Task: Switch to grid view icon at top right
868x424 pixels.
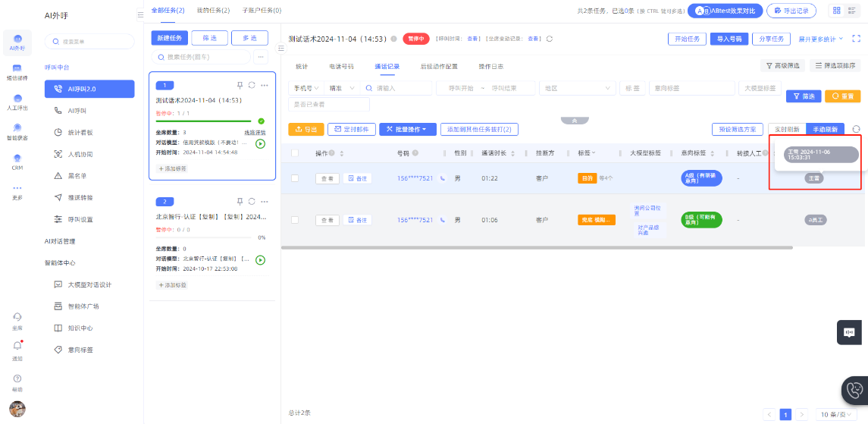Action: click(x=836, y=11)
